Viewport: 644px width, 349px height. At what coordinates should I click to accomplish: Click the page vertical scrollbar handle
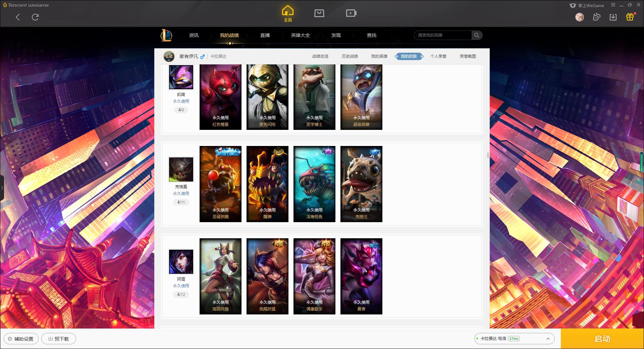pos(488,155)
